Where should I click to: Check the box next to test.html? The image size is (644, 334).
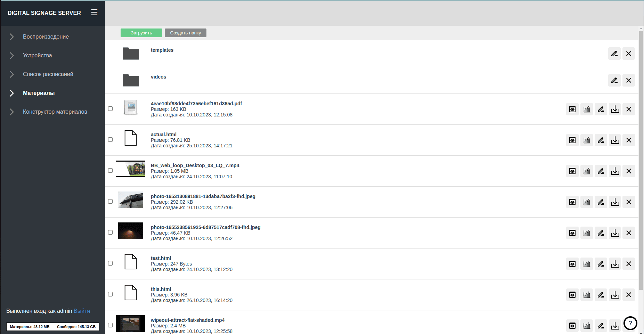point(111,263)
